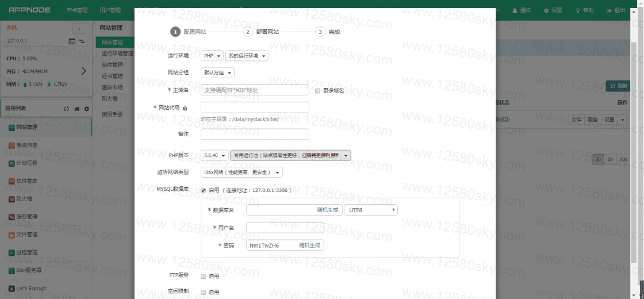Click the home icon in 应用列表 header
The image size is (644, 299).
[x=77, y=109]
